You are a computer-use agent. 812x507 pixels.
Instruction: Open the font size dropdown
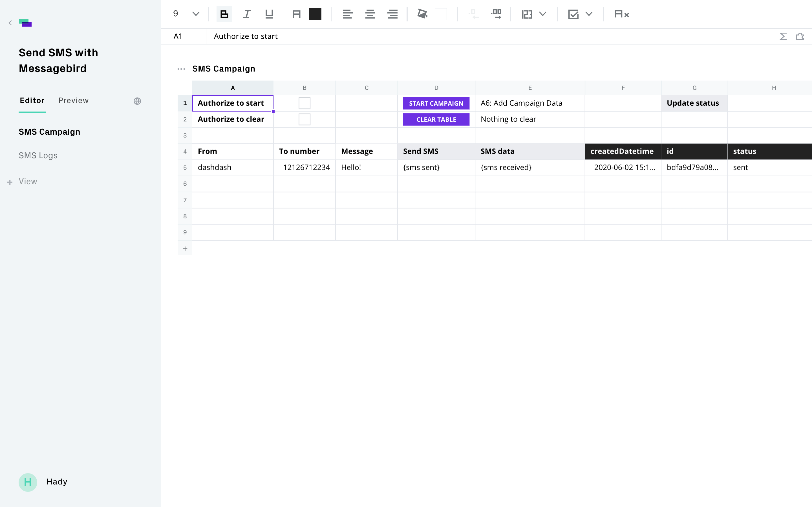click(x=196, y=14)
